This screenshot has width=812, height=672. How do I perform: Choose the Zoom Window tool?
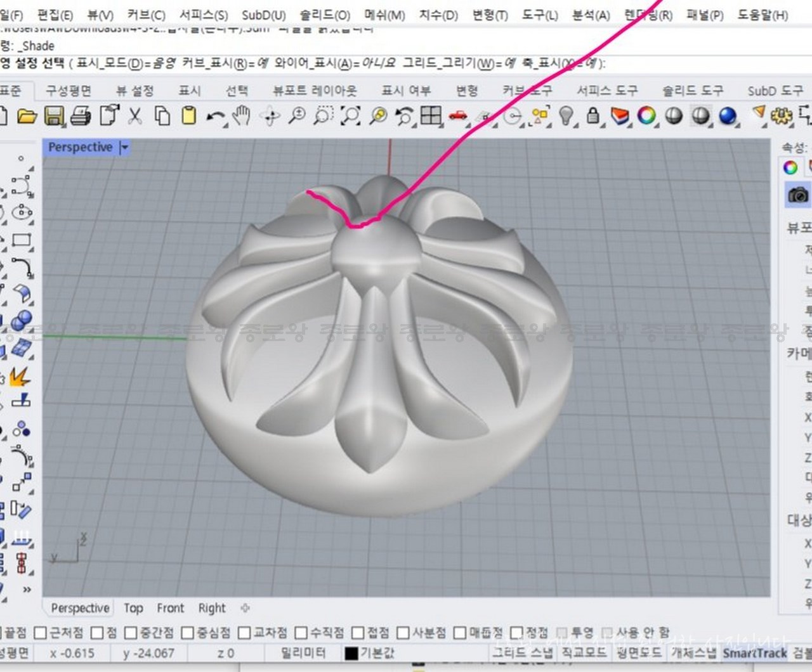point(324,116)
